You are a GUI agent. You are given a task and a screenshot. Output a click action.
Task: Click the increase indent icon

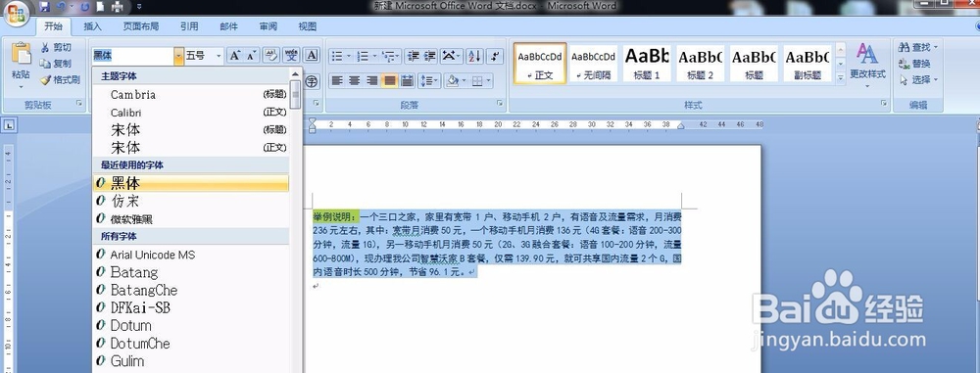tap(430, 56)
